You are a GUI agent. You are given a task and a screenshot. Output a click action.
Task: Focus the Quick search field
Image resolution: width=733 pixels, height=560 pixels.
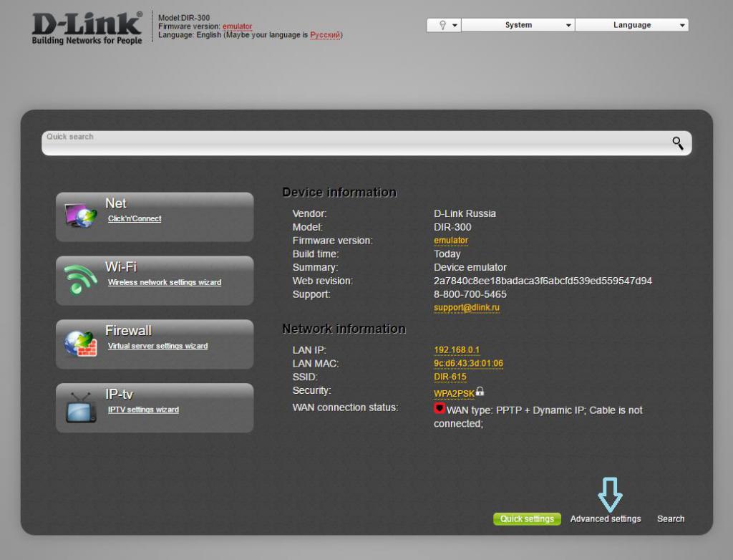(x=367, y=143)
